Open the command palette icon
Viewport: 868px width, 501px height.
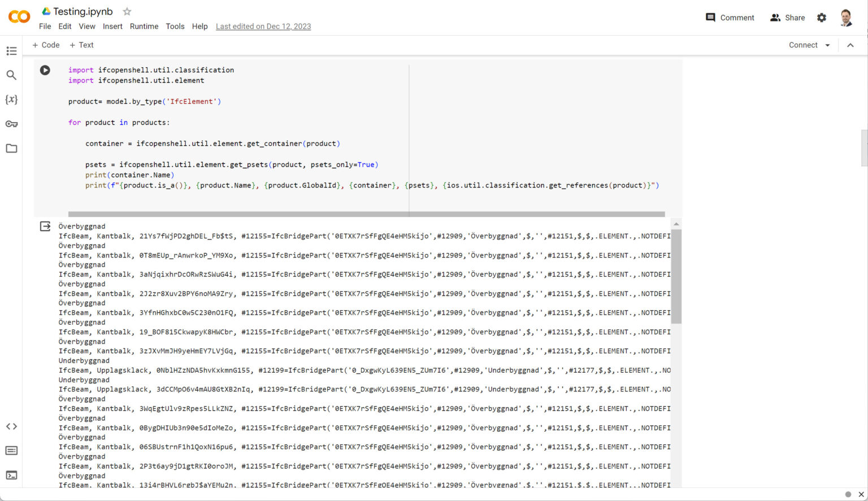pos(11,450)
